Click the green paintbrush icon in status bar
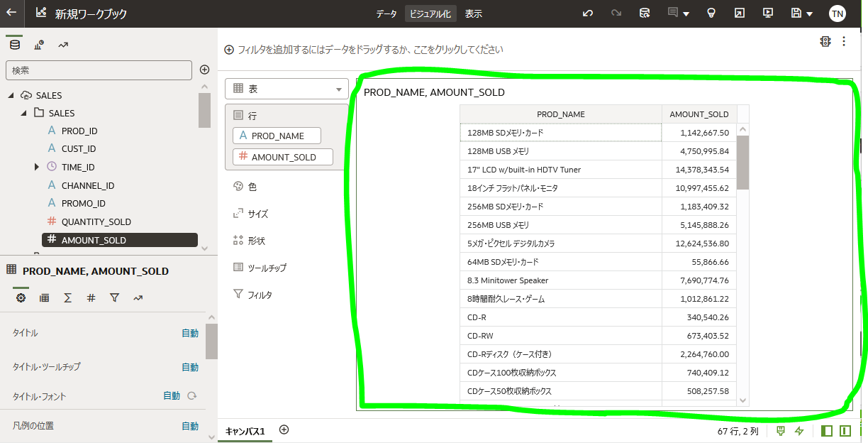Image resolution: width=868 pixels, height=443 pixels. point(781,431)
